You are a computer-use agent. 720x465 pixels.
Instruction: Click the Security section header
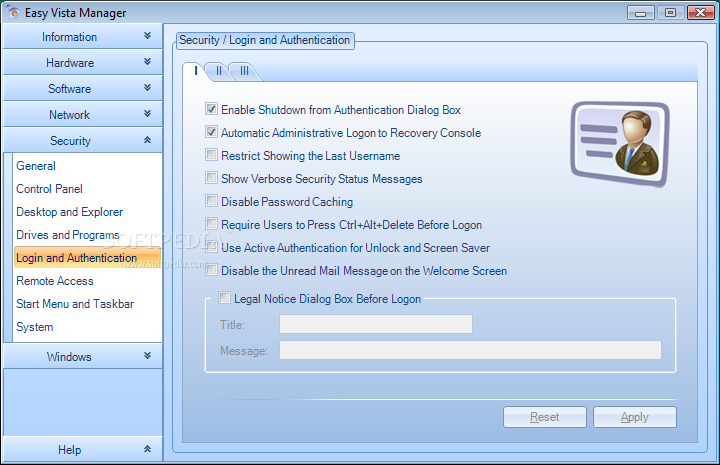(x=83, y=140)
